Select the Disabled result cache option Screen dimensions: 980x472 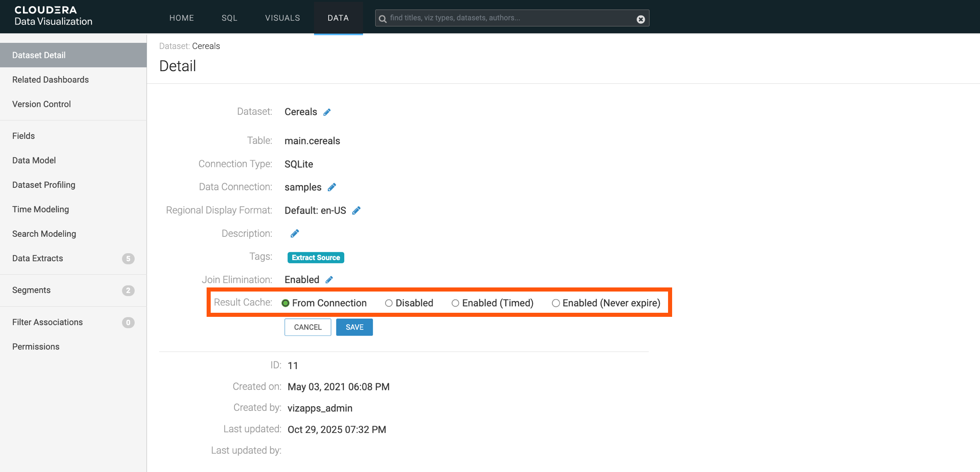click(x=389, y=303)
